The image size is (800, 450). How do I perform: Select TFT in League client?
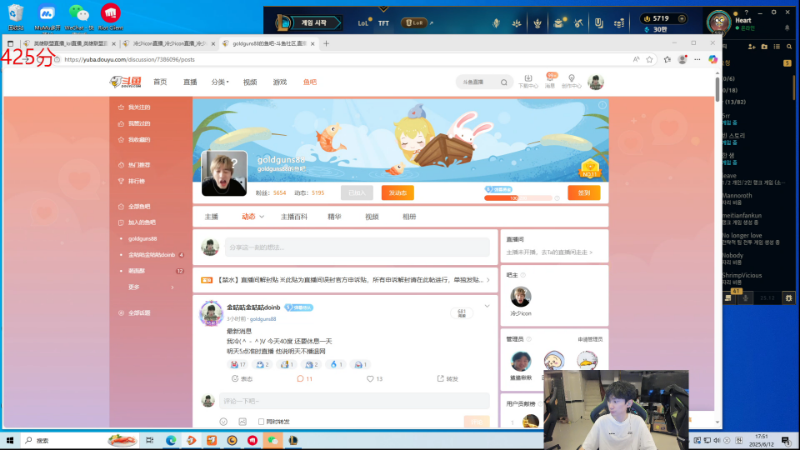coord(383,23)
